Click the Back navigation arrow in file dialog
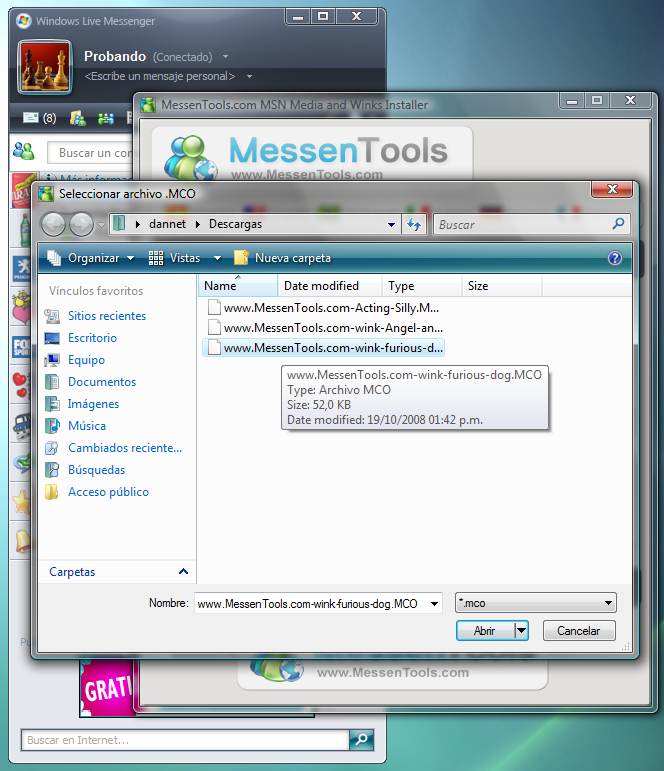 tap(53, 225)
